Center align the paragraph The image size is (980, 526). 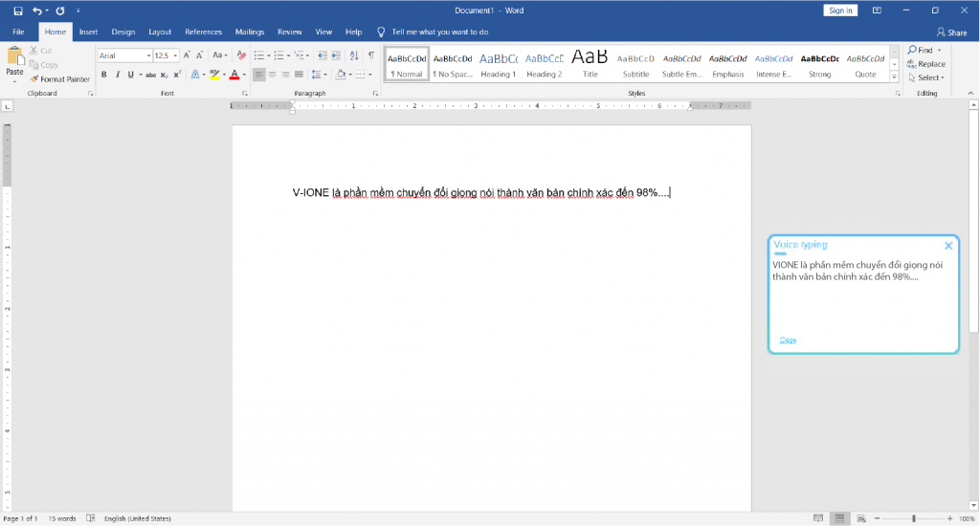(272, 75)
